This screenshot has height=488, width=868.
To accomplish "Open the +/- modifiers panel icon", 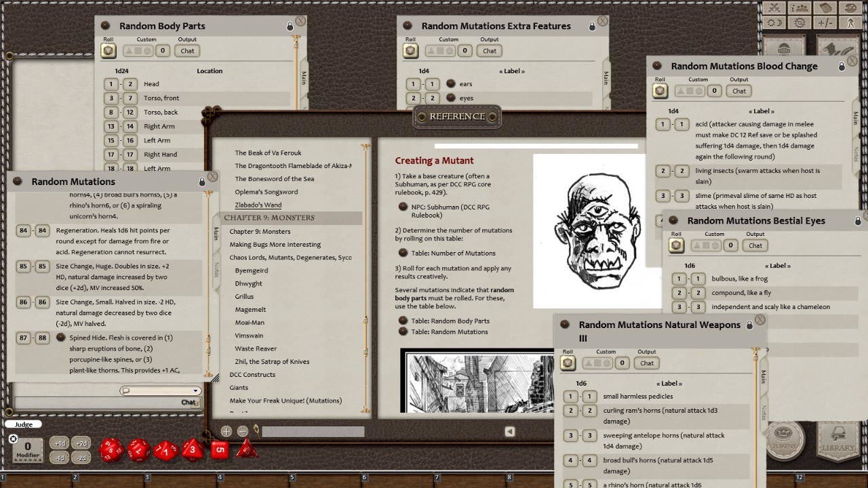I will (x=825, y=23).
